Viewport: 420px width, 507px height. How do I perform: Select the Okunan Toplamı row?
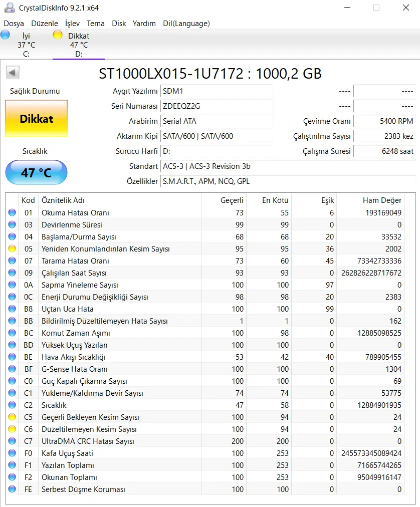(x=205, y=477)
